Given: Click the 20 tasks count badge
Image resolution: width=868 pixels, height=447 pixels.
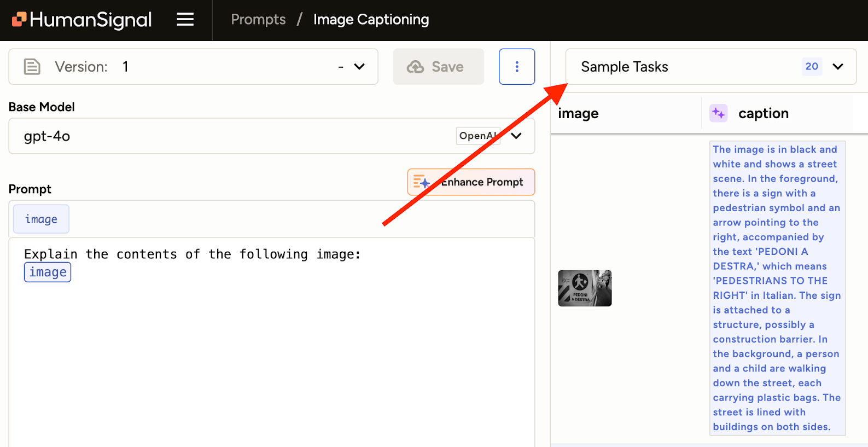Looking at the screenshot, I should pyautogui.click(x=812, y=66).
